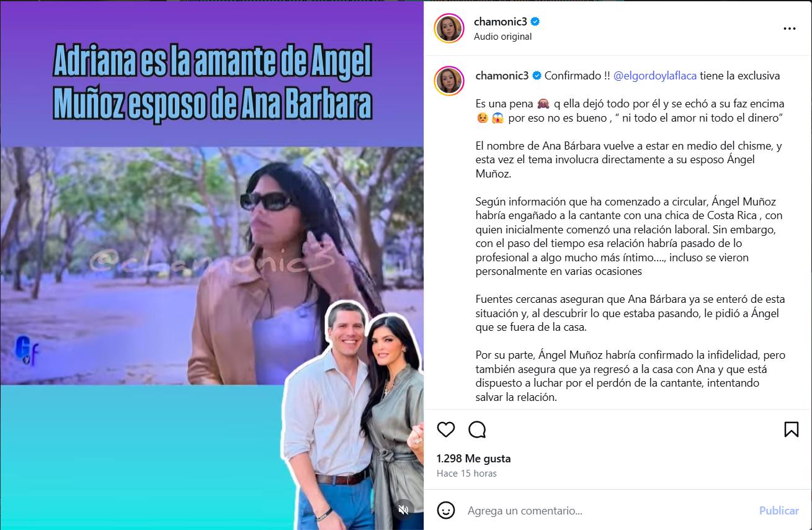The height and width of the screenshot is (530, 812).
Task: Open the @elgordoylaflaca mention link
Action: click(x=655, y=76)
